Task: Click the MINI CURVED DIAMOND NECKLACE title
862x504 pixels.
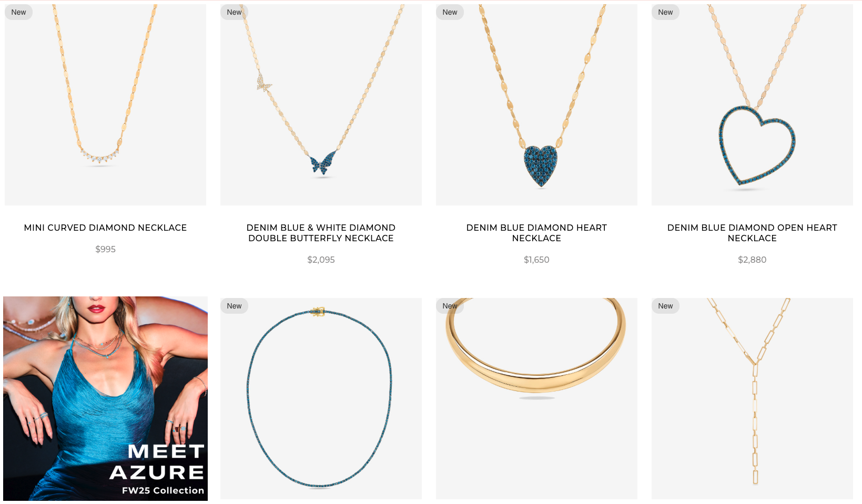Action: (x=105, y=228)
